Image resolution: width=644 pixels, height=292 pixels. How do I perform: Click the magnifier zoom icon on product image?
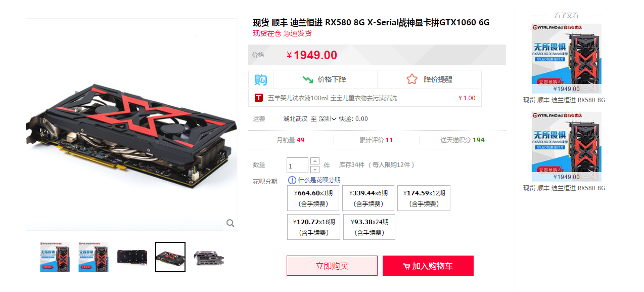tap(230, 223)
